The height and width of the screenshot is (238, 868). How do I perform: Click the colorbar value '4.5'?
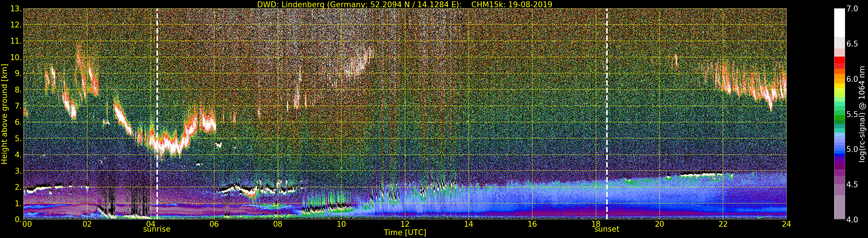coord(852,184)
